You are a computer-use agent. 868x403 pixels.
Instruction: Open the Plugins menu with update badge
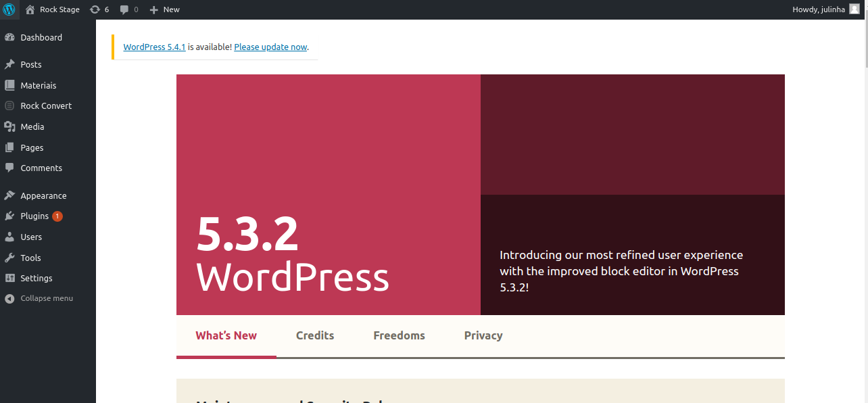pos(34,216)
